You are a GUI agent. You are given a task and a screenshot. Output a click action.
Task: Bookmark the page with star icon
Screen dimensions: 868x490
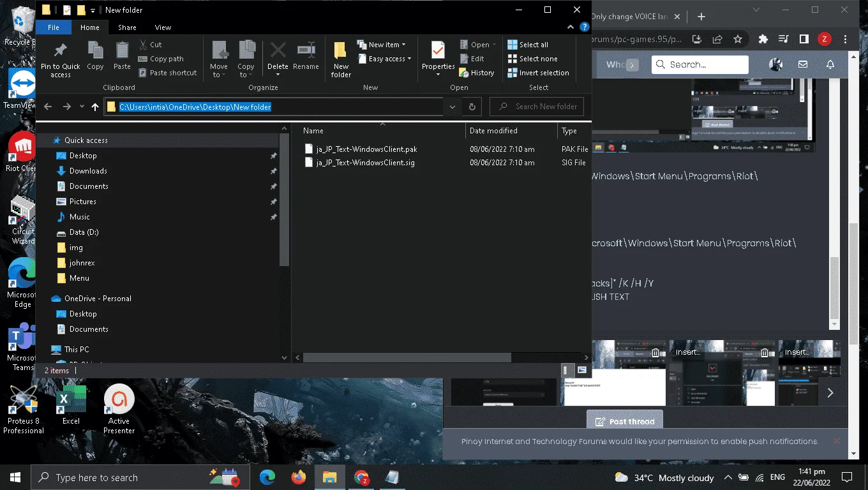[x=738, y=39]
